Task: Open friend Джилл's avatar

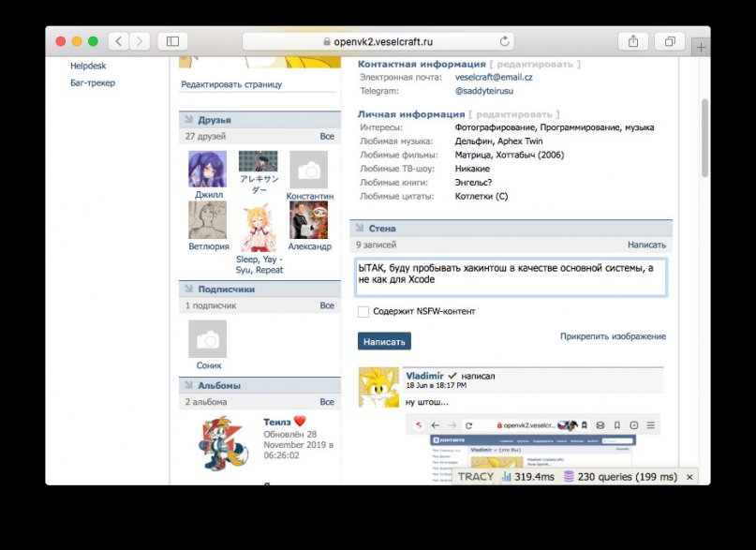Action: point(207,170)
